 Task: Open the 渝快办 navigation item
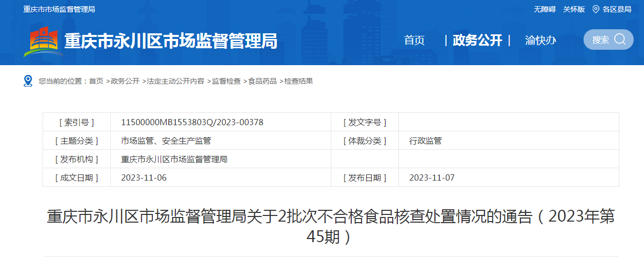pyautogui.click(x=540, y=41)
